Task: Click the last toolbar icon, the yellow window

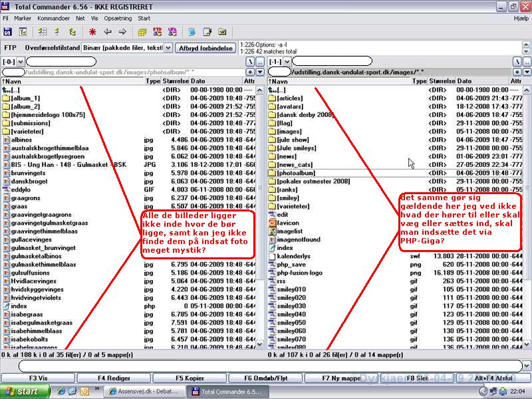Action: [x=222, y=32]
